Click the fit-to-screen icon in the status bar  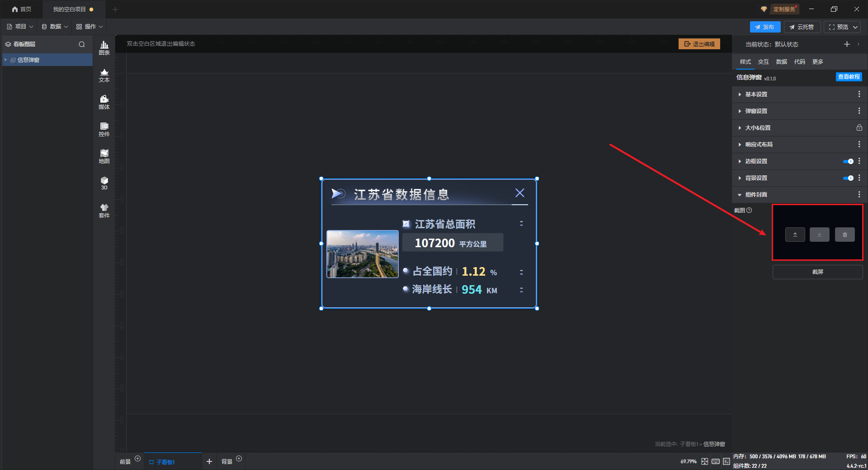click(x=705, y=461)
